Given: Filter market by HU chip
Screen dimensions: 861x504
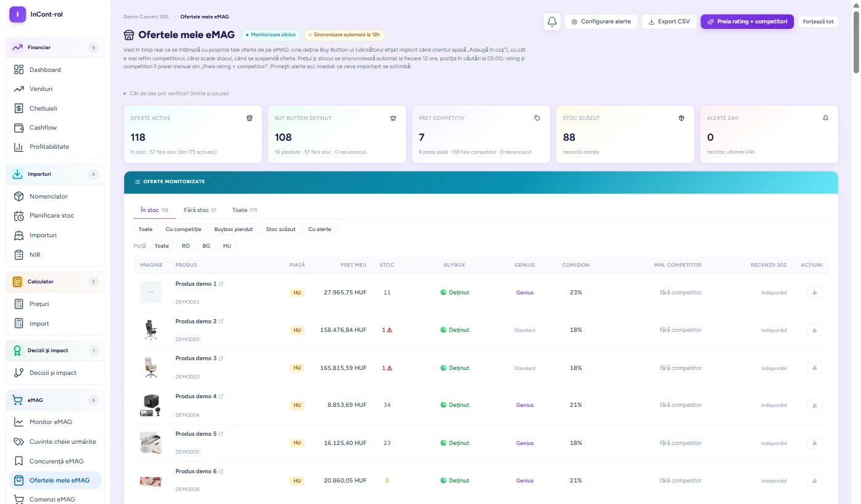Looking at the screenshot, I should click(x=227, y=246).
